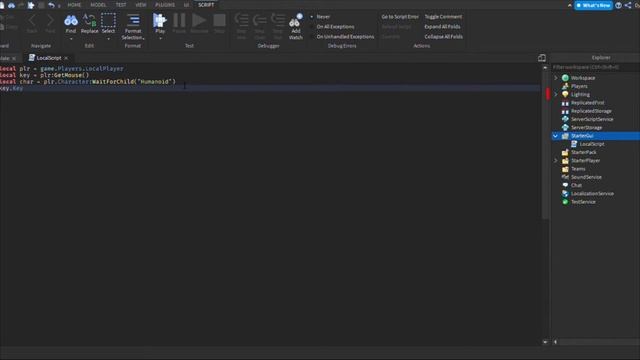Click the undo arrow in the quick access bar

point(51,5)
